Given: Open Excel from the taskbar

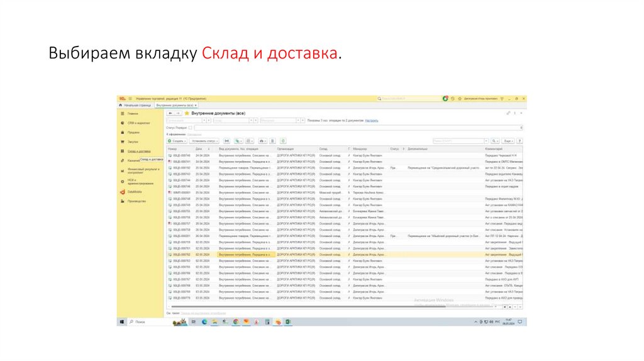Looking at the screenshot, I should point(288,322).
